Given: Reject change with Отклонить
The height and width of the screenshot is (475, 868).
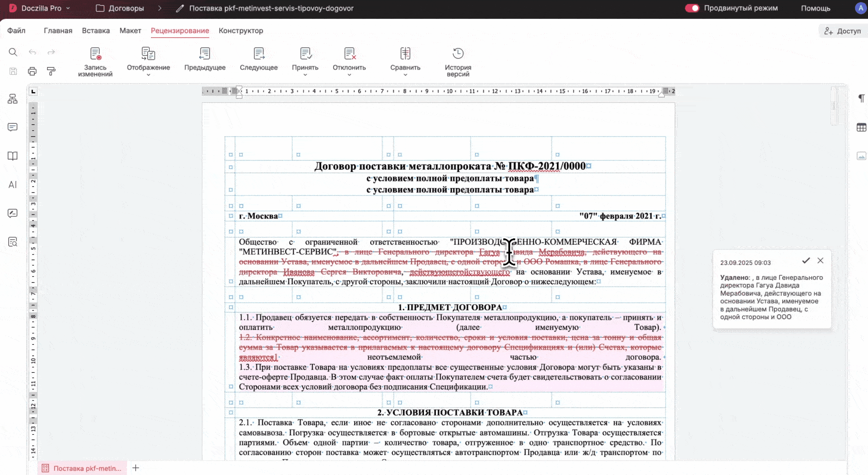Looking at the screenshot, I should (x=349, y=61).
